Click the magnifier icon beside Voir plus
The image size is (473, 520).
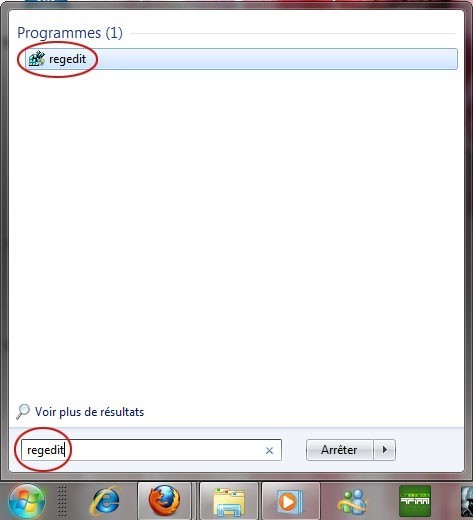(23, 411)
